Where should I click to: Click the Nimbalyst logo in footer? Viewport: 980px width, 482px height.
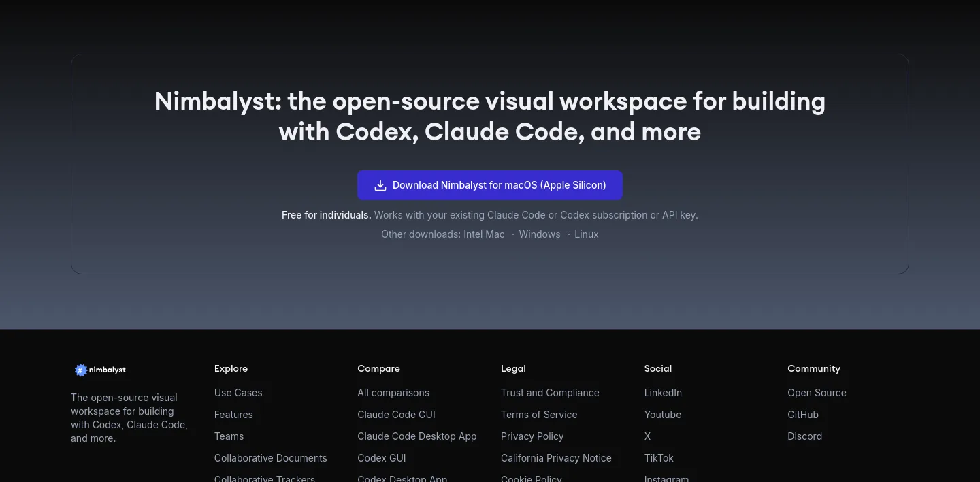[100, 370]
